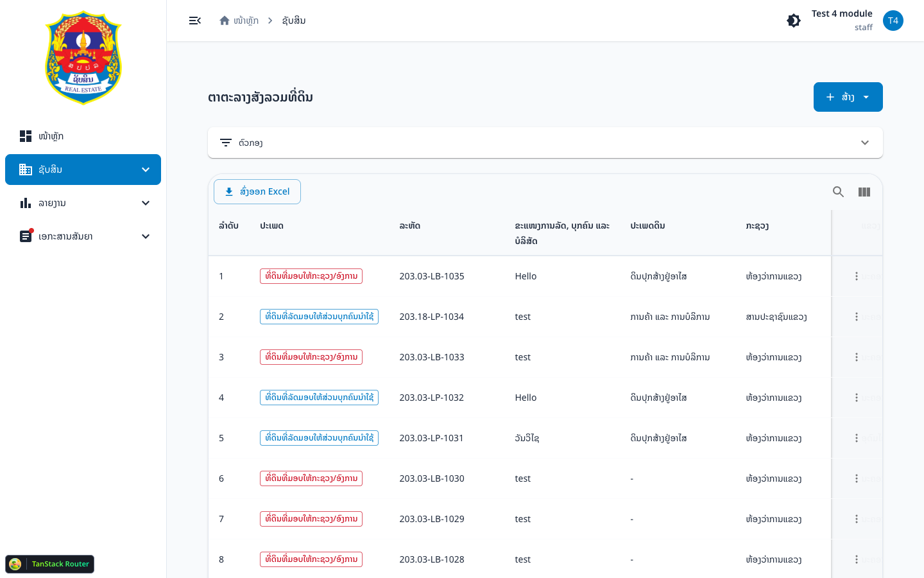Click the red type tag in row 7
This screenshot has height=578, width=924.
tap(311, 519)
